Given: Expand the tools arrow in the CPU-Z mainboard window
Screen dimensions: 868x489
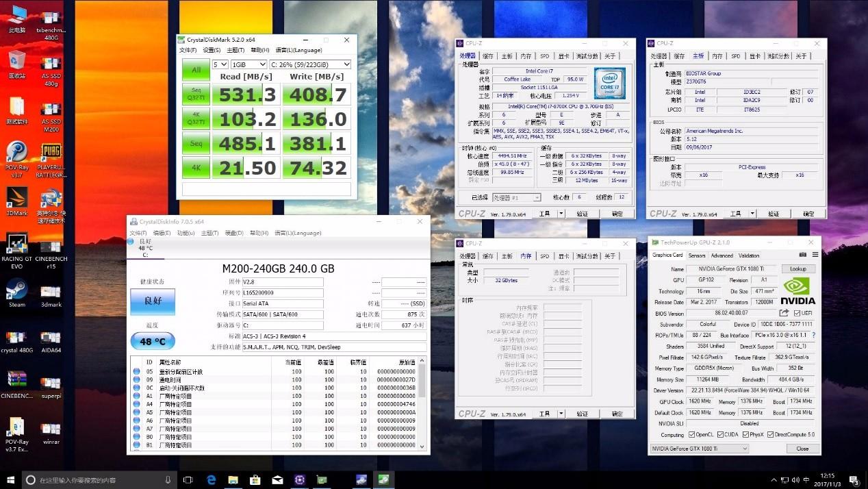Looking at the screenshot, I should tap(752, 214).
